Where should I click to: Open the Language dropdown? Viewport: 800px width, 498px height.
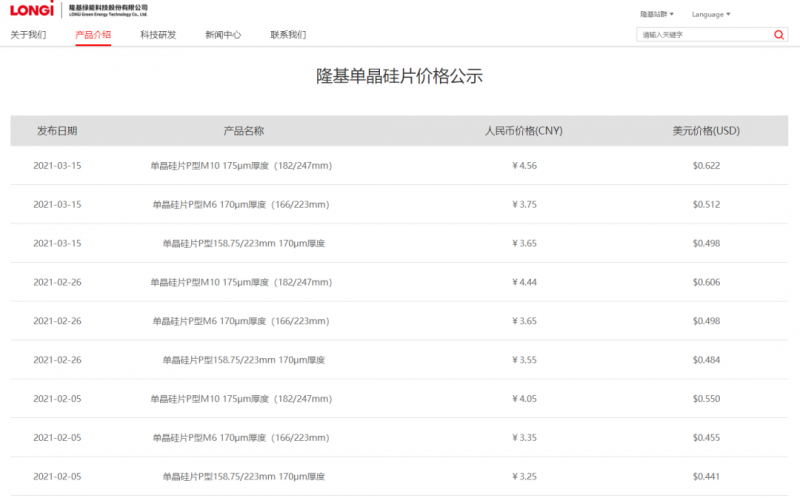pyautogui.click(x=710, y=14)
